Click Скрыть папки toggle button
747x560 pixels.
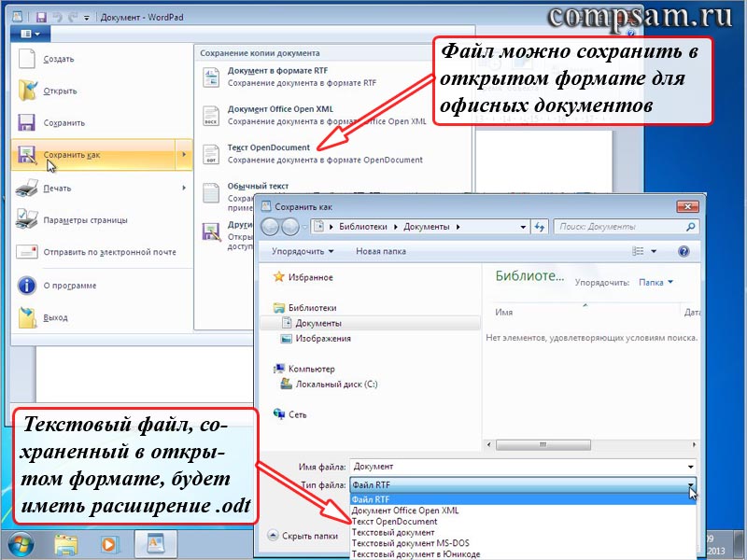click(x=303, y=536)
